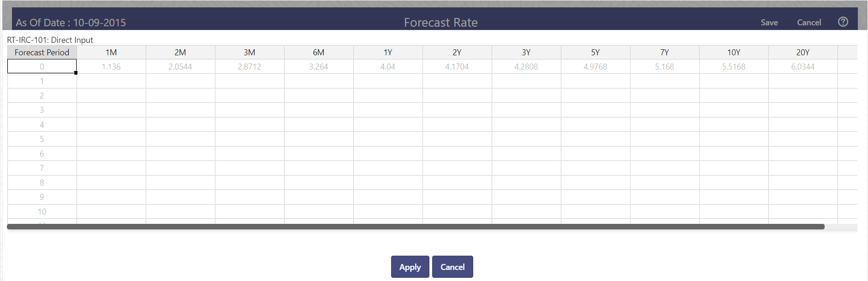Select forecast period row 0 label
This screenshot has width=868, height=281.
pos(42,66)
